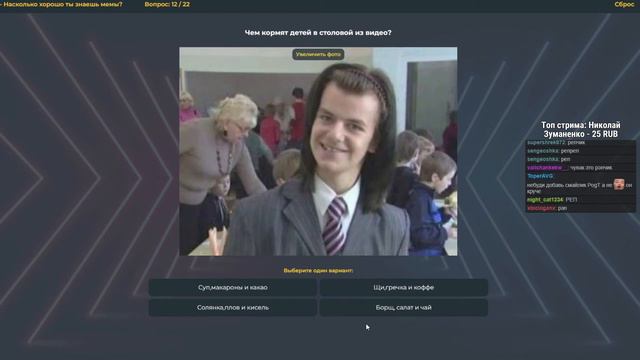The image size is (640, 360).
Task: Choose answer 'Суп, макароны и какао'
Action: point(233,287)
